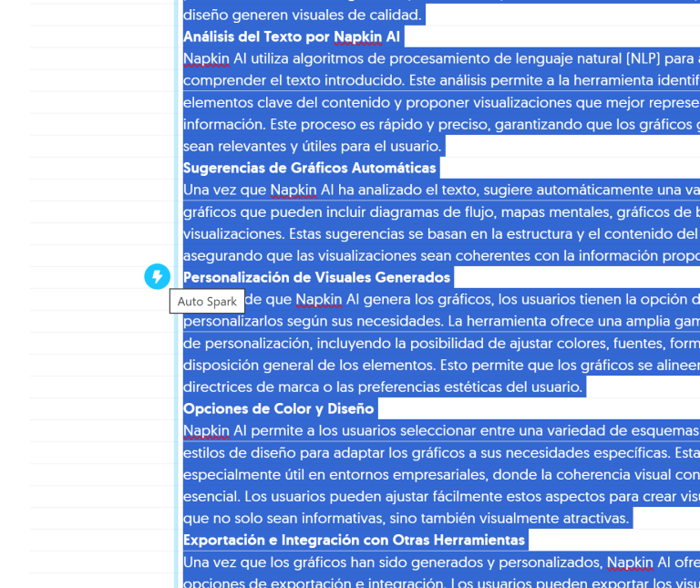Click the heading 'Análisis del Texto por Napkin AI'
This screenshot has height=588, width=700.
point(292,36)
